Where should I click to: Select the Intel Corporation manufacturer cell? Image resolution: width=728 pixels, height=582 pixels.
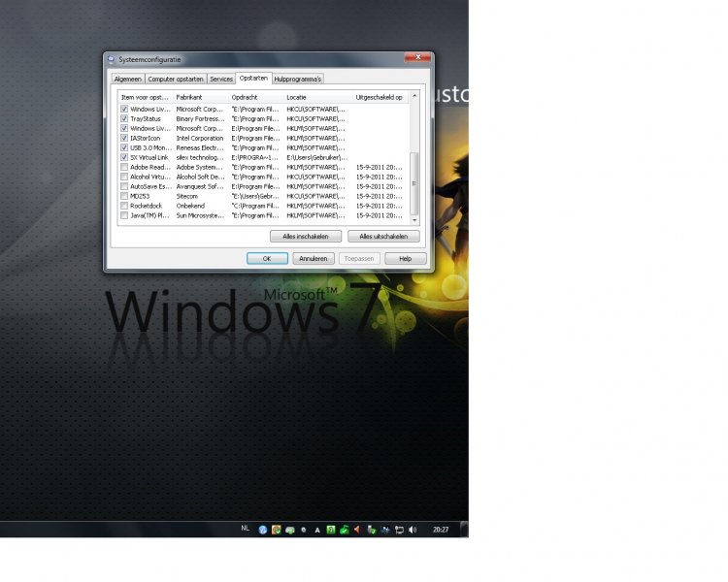point(200,139)
